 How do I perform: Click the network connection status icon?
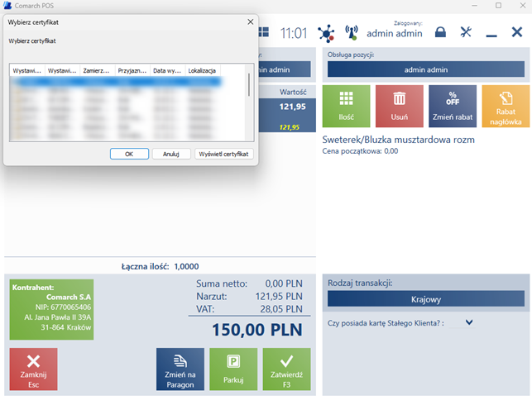click(x=326, y=33)
